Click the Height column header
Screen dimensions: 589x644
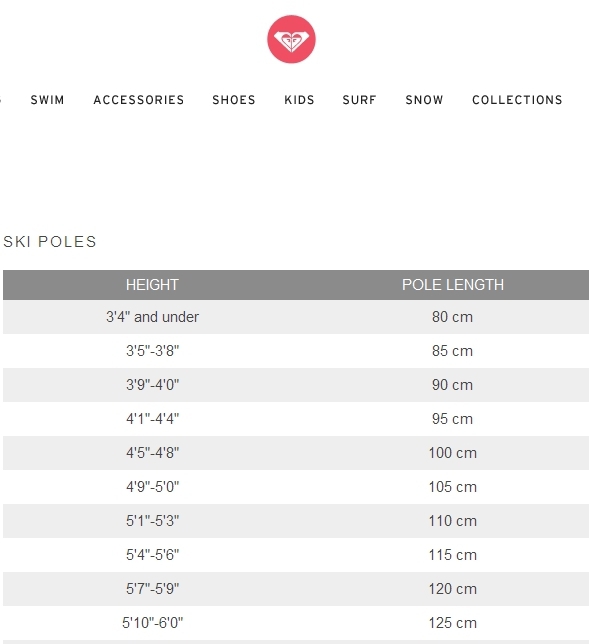coord(152,285)
